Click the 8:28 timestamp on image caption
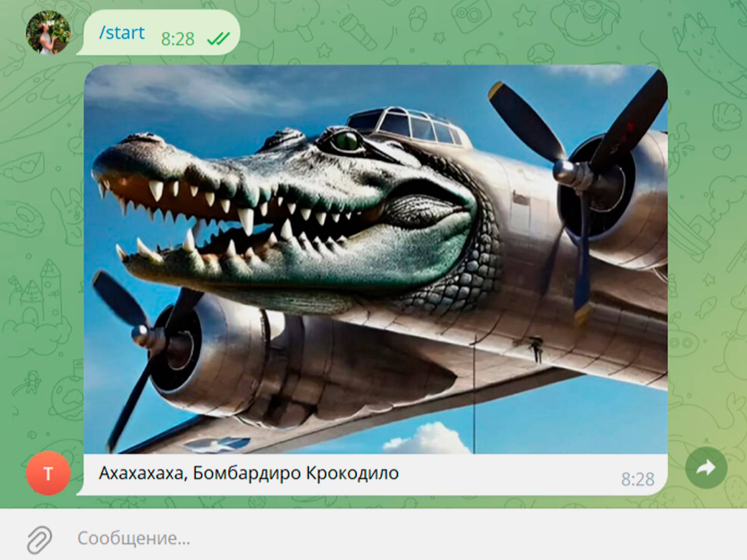This screenshot has width=747, height=560. pos(638,480)
